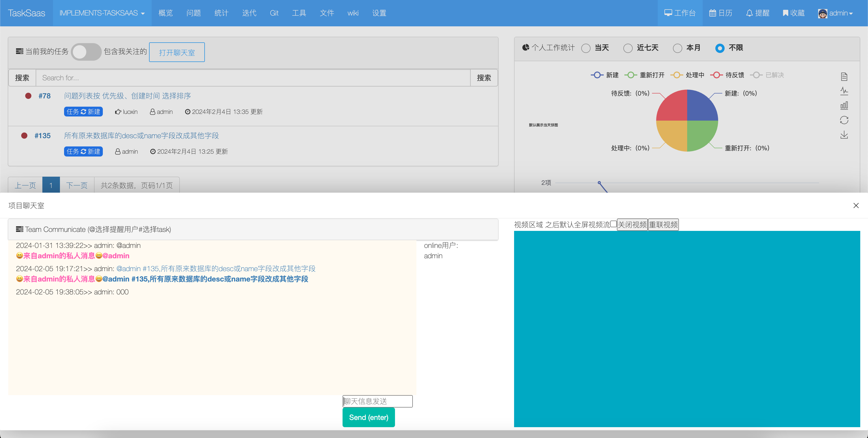The image size is (868, 438).
Task: Open the 日历 calendar icon link
Action: (720, 13)
